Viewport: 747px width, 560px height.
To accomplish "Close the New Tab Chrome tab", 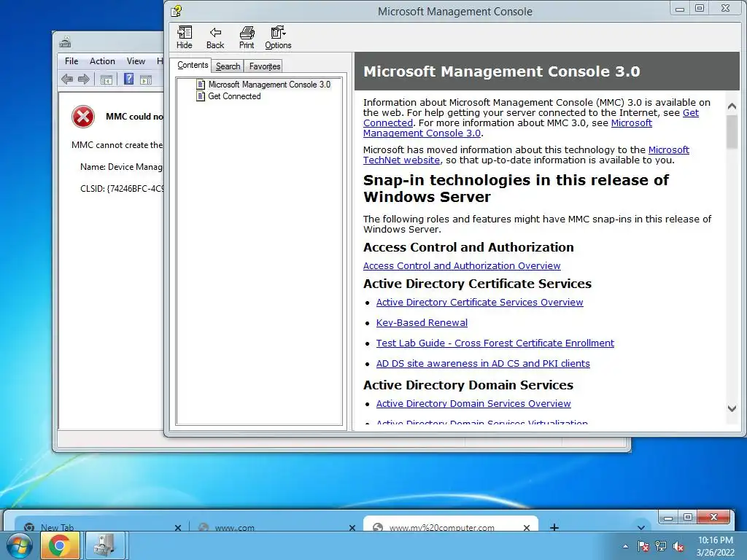I will coord(178,528).
